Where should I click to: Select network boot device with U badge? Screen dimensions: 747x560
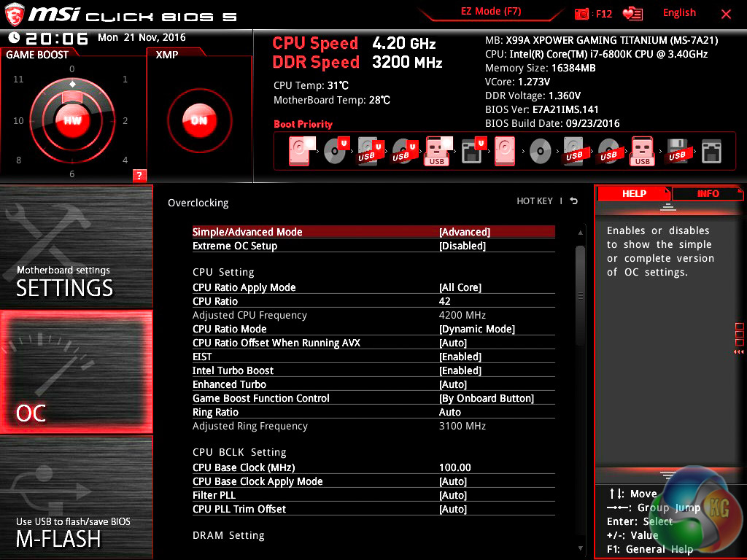click(x=473, y=151)
